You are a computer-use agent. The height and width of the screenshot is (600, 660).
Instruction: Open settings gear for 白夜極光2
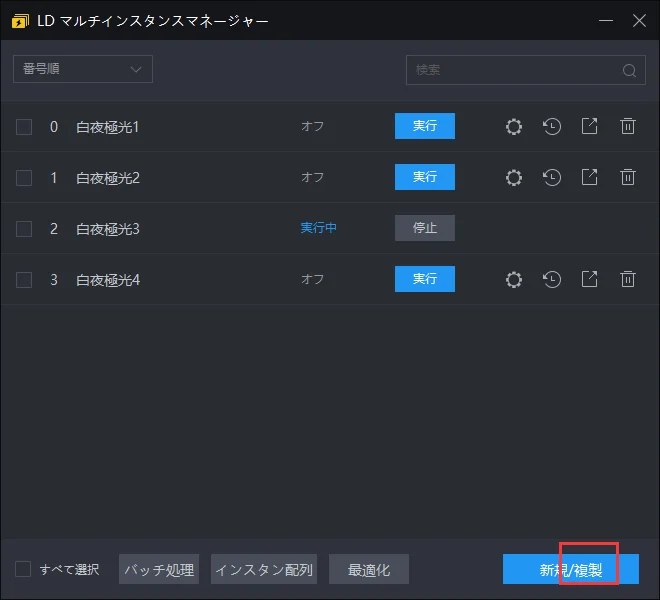tap(514, 177)
